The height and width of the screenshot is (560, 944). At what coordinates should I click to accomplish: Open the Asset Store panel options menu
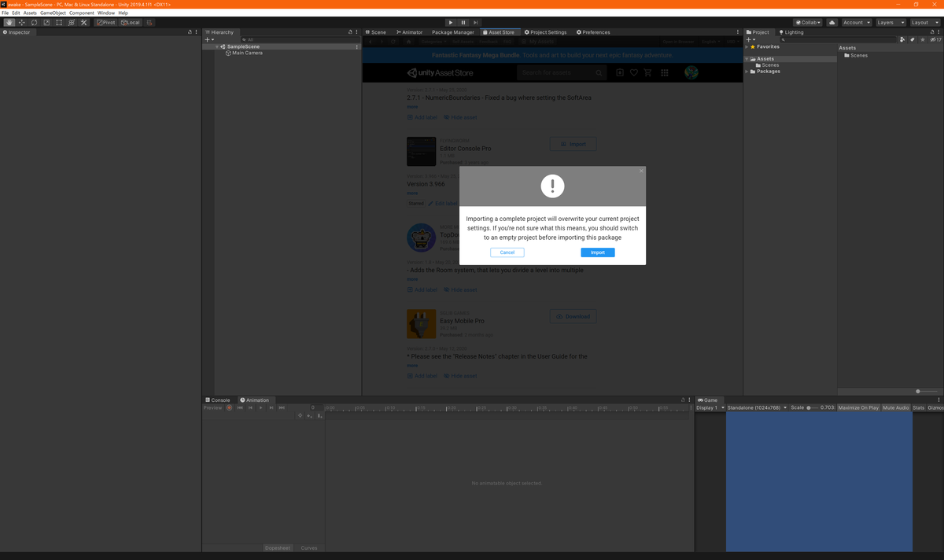(x=737, y=32)
